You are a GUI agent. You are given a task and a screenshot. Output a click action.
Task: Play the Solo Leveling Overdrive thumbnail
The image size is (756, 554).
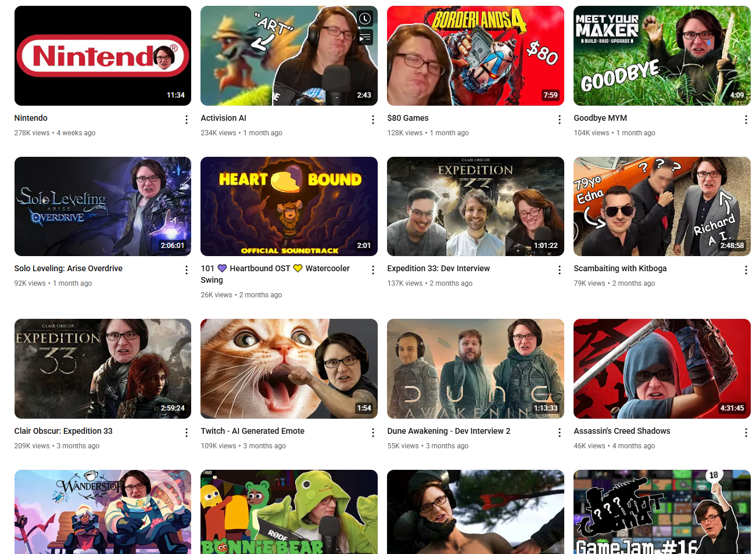[103, 206]
